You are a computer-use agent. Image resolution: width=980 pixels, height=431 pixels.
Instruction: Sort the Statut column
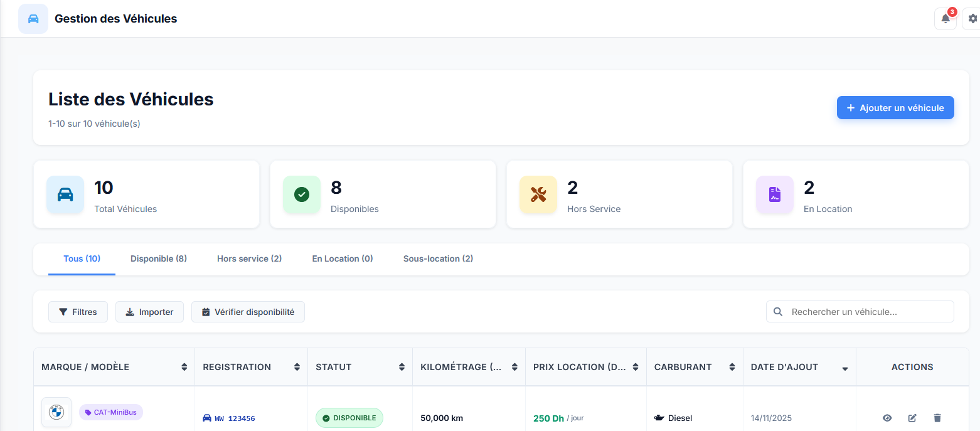pos(402,367)
